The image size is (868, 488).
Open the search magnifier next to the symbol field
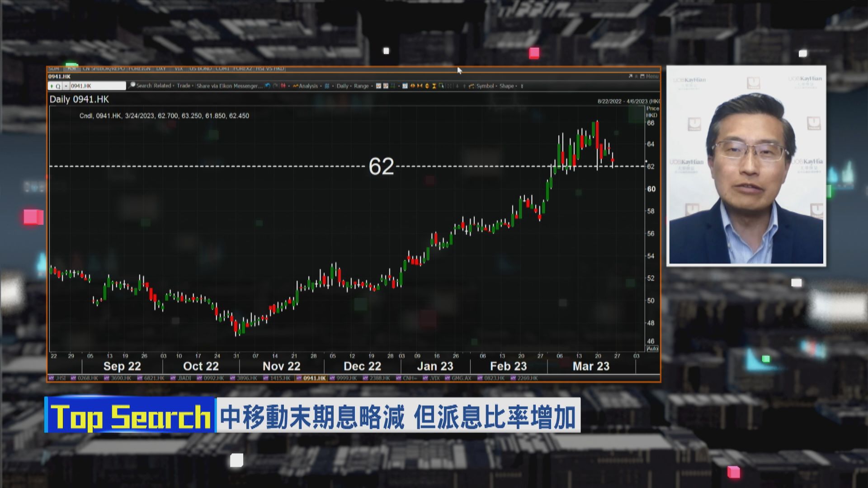point(131,86)
